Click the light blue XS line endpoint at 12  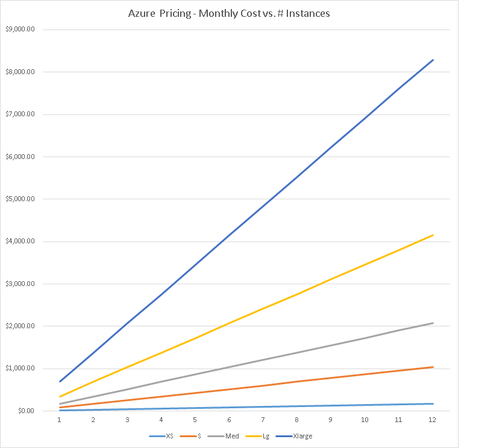[x=433, y=403]
